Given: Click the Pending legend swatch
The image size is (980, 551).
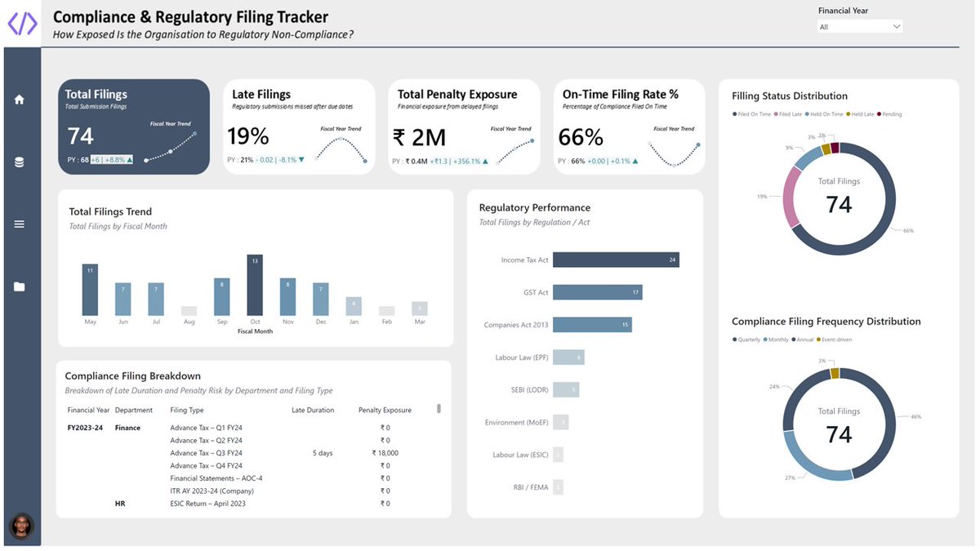Looking at the screenshot, I should click(x=879, y=114).
